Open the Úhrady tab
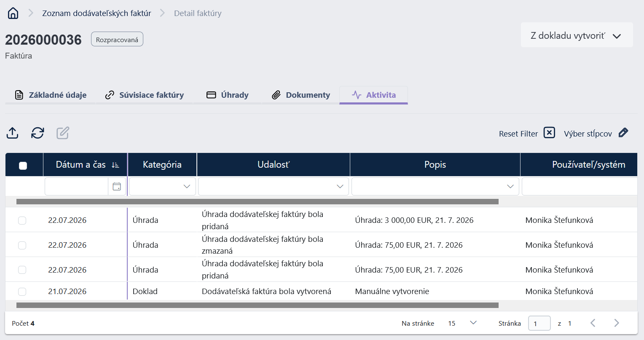The image size is (644, 340). coord(228,95)
